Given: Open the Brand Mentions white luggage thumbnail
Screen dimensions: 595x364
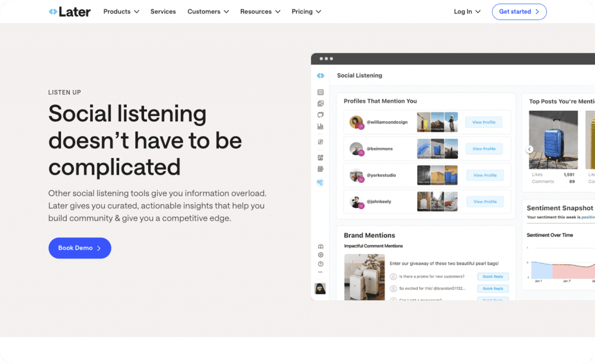Looking at the screenshot, I should pos(364,277).
